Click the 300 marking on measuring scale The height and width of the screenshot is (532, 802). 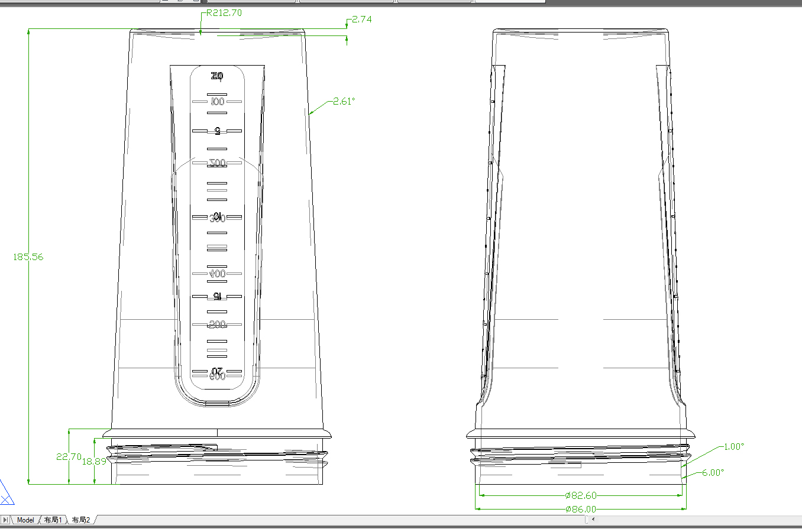tap(217, 218)
